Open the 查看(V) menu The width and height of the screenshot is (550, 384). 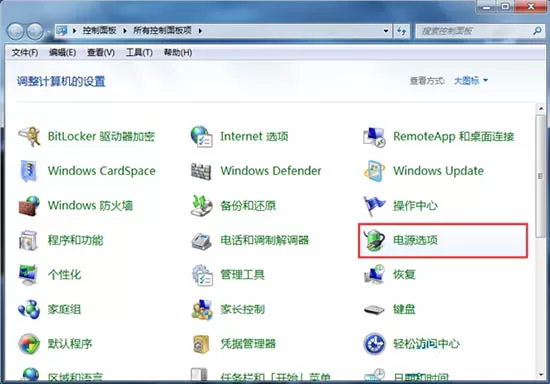click(101, 53)
